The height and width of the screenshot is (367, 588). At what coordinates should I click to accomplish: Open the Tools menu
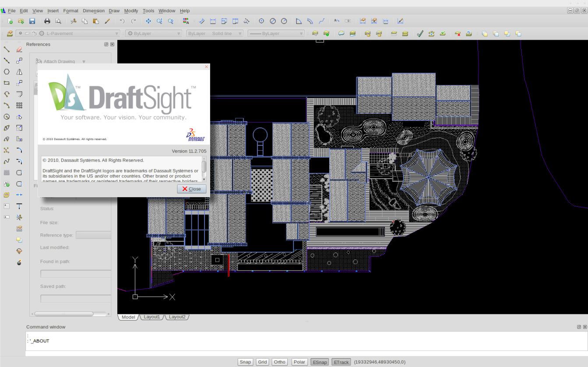148,11
